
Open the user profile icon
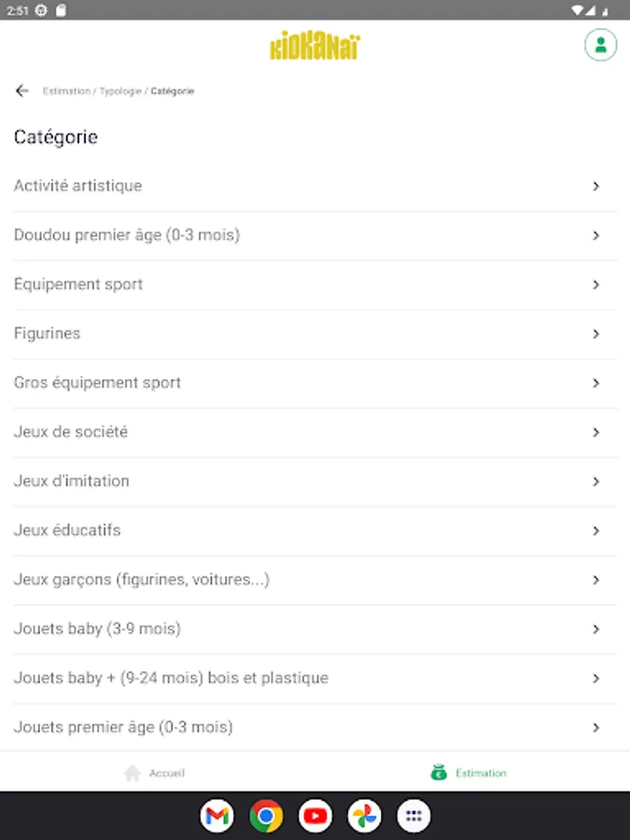(600, 45)
